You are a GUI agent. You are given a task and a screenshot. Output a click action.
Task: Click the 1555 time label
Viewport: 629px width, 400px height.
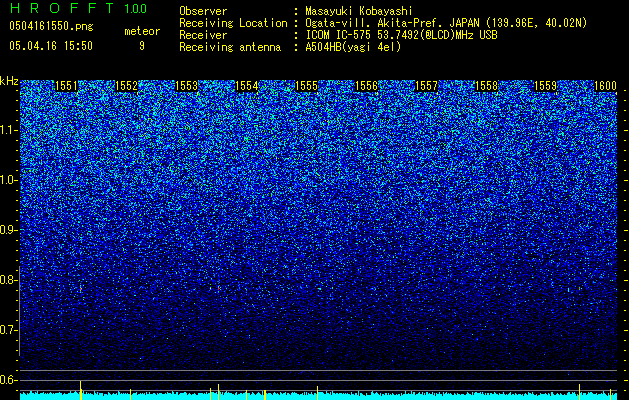306,86
